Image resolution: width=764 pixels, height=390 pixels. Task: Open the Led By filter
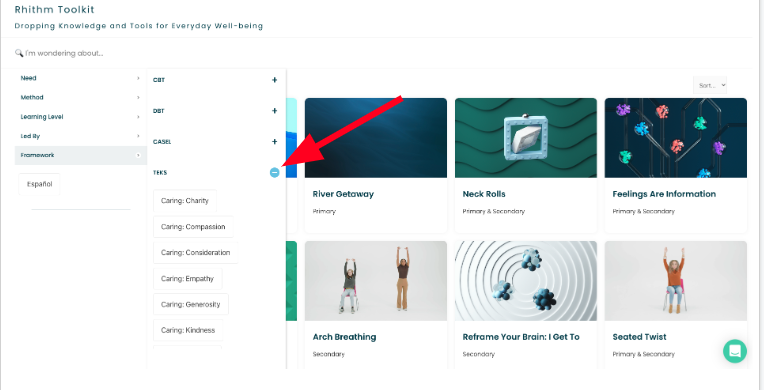click(x=80, y=136)
